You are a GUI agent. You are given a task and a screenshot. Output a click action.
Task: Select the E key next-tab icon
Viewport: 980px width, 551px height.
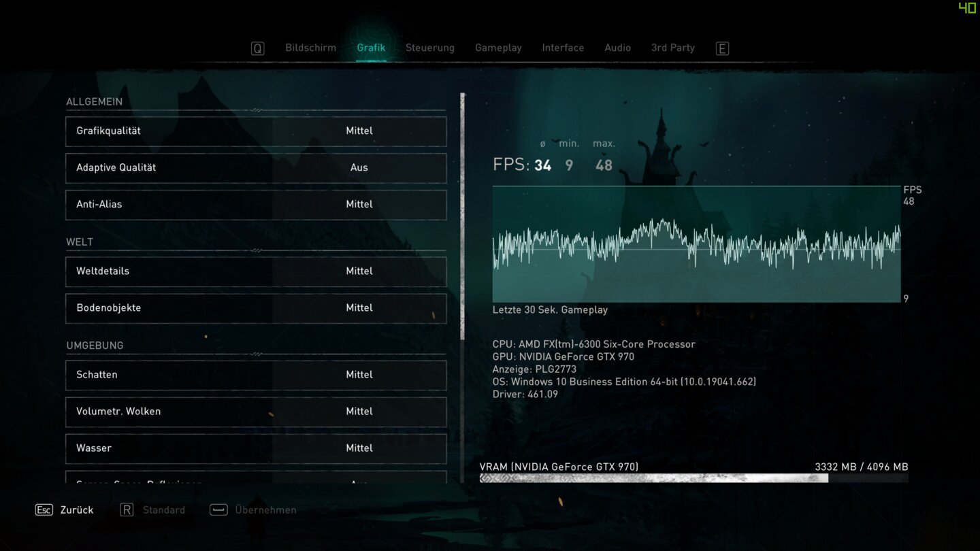(x=722, y=48)
